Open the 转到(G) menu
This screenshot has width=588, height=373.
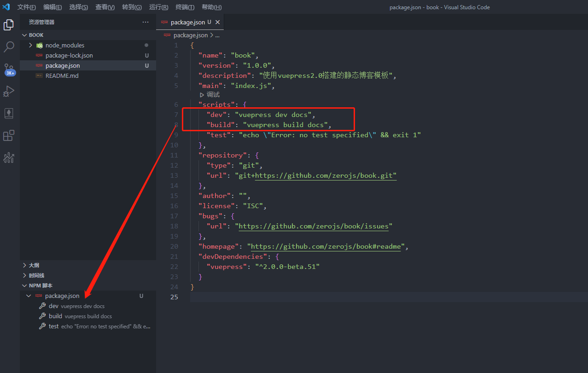tap(132, 7)
